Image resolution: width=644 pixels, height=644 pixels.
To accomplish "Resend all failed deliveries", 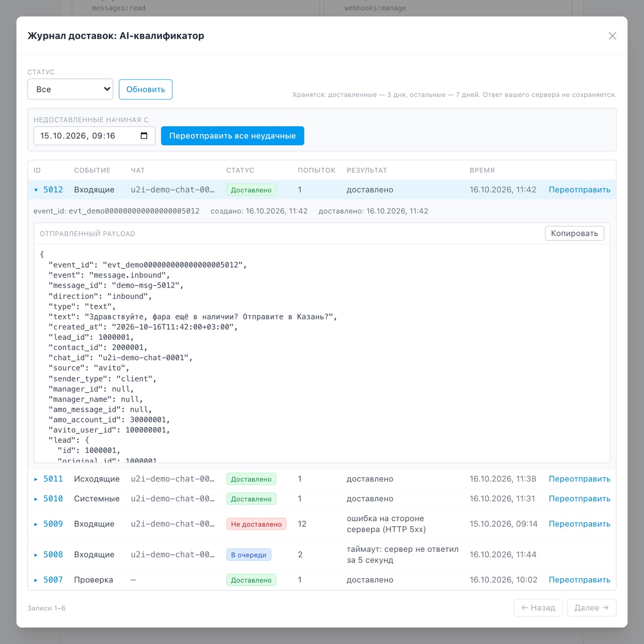I will (x=232, y=136).
